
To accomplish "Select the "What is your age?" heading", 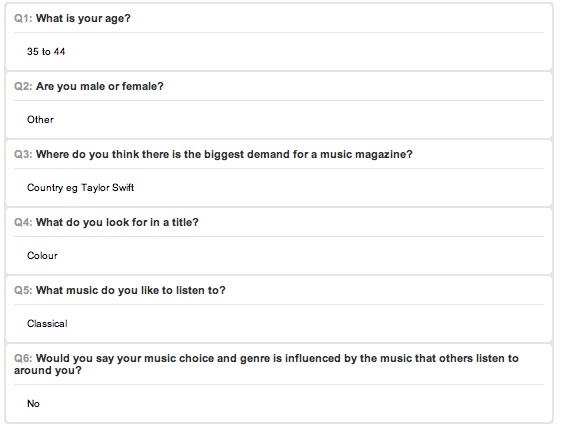I will tap(83, 18).
